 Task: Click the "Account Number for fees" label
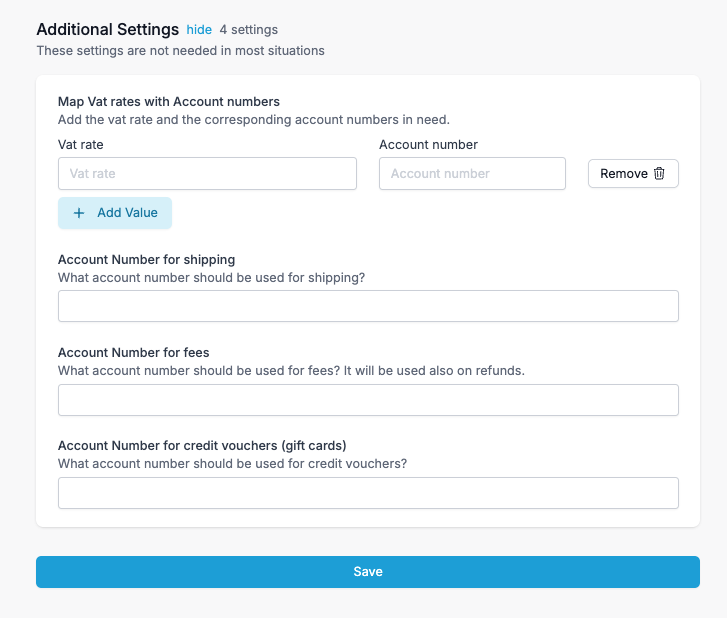tap(133, 353)
